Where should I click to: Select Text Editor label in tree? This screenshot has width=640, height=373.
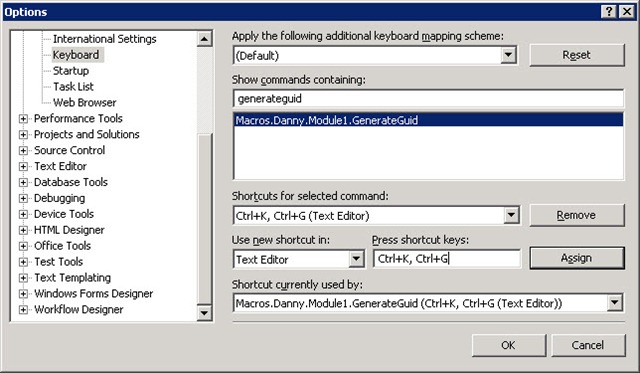pos(60,166)
